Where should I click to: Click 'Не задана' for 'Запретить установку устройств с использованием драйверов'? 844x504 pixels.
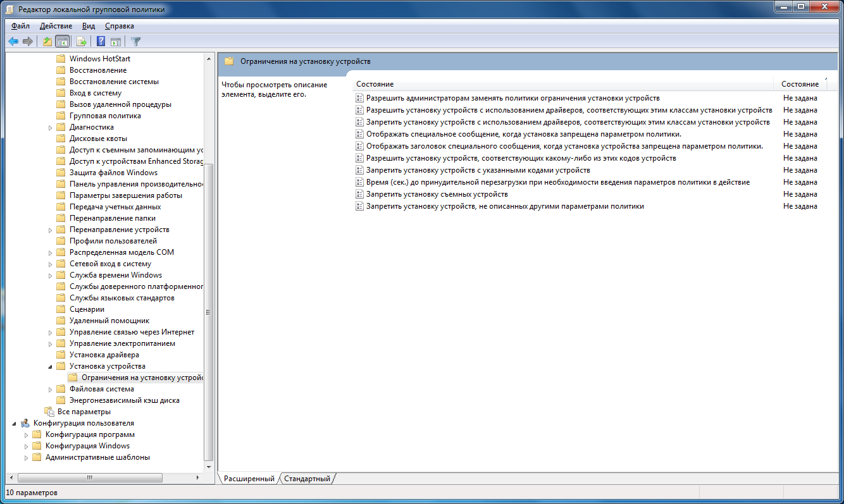click(x=800, y=122)
